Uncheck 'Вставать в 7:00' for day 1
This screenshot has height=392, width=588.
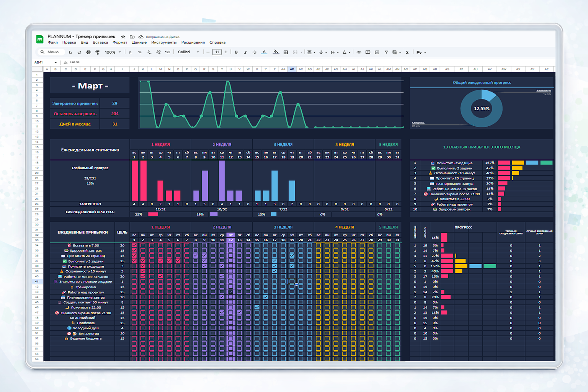tap(134, 245)
